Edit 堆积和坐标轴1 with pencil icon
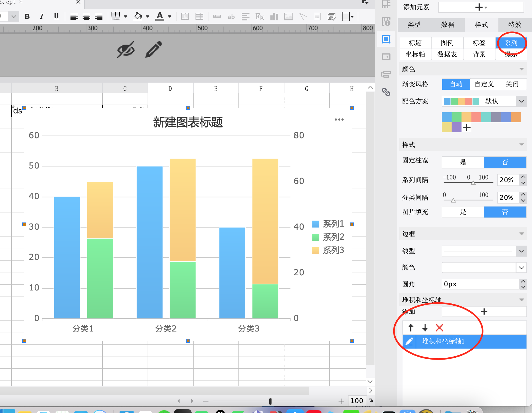Screen dimensions: 532x413 (409, 342)
